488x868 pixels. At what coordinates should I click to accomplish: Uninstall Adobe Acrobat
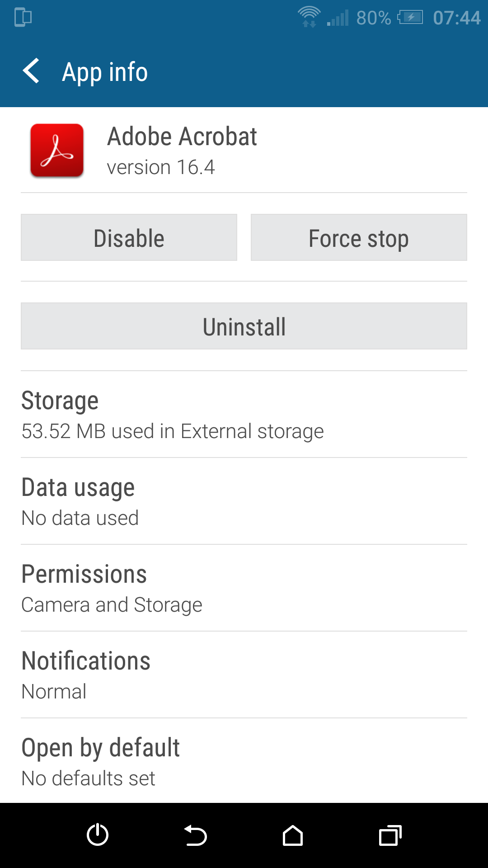click(244, 326)
